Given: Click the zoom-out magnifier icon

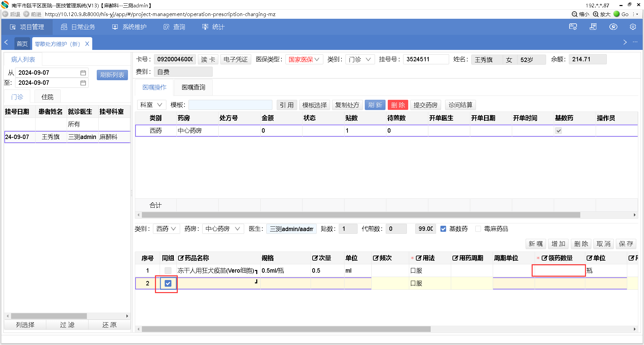Looking at the screenshot, I should click(575, 14).
